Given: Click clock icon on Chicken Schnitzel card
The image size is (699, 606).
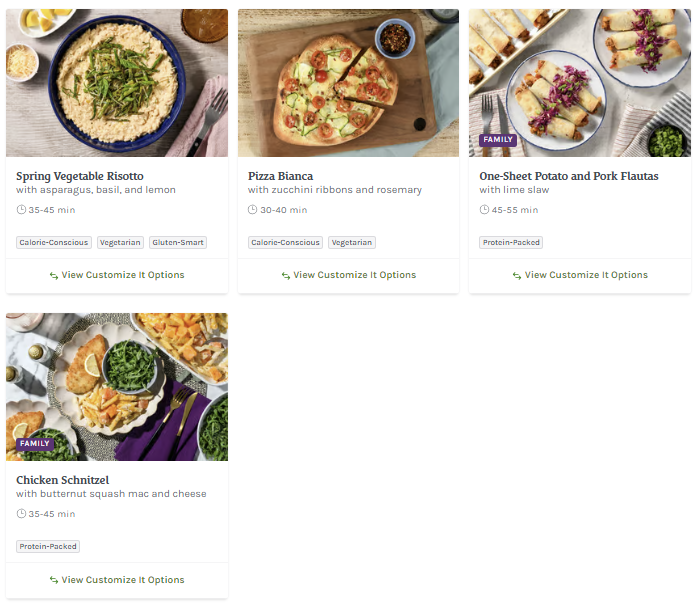Looking at the screenshot, I should tap(21, 514).
